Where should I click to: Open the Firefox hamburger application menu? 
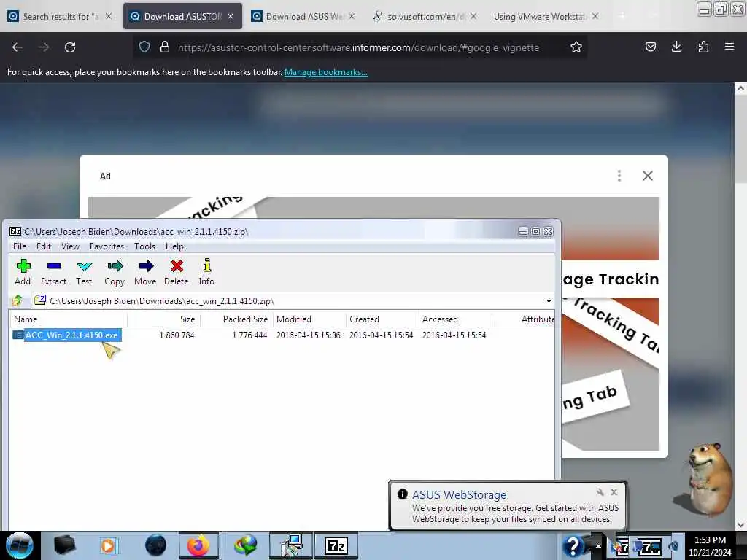click(729, 47)
